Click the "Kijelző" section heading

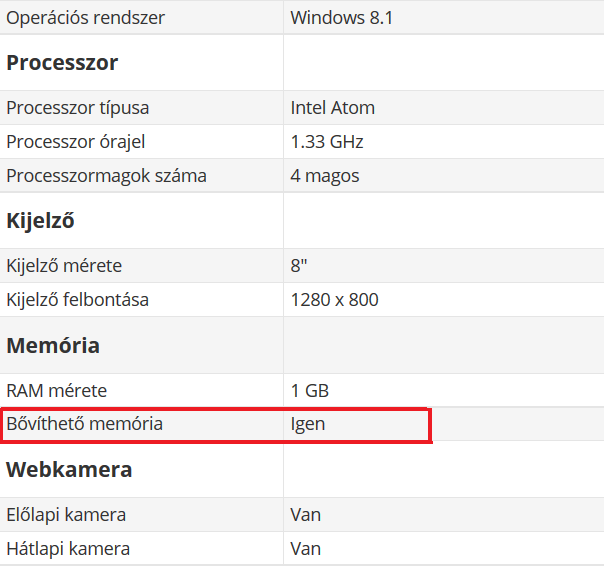40,221
